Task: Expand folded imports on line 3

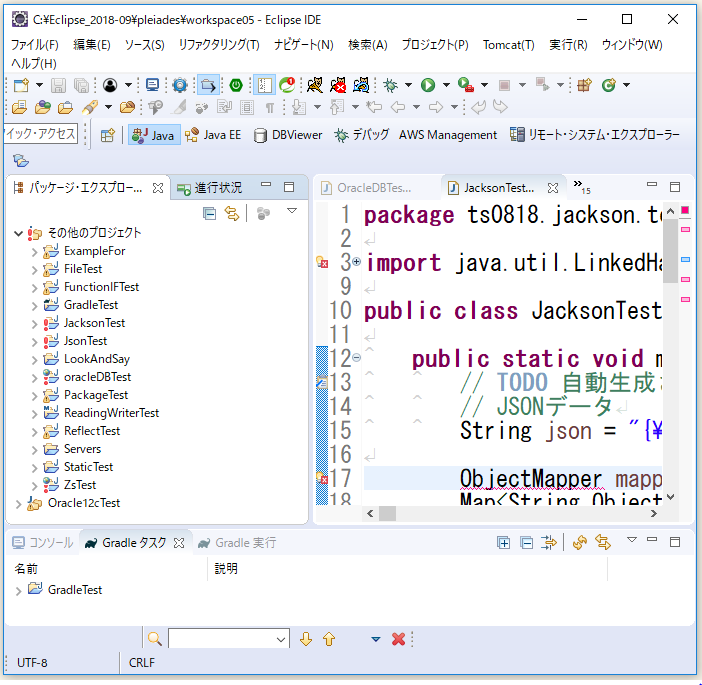Action: (x=356, y=261)
